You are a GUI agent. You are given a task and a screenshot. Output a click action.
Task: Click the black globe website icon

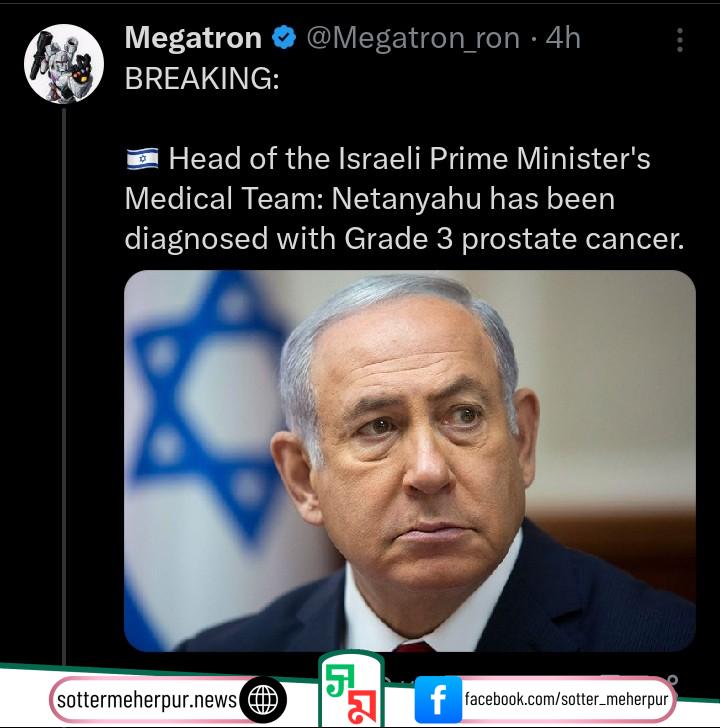(x=263, y=699)
